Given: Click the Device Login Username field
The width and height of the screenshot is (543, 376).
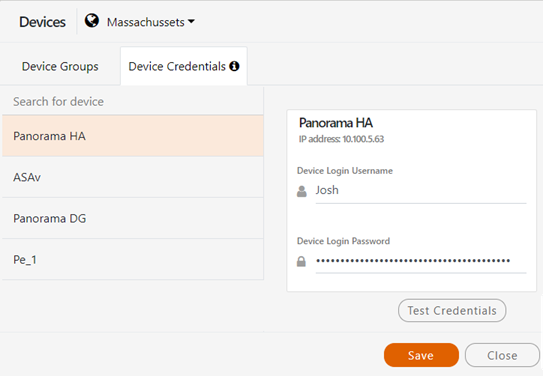Looking at the screenshot, I should click(421, 191).
